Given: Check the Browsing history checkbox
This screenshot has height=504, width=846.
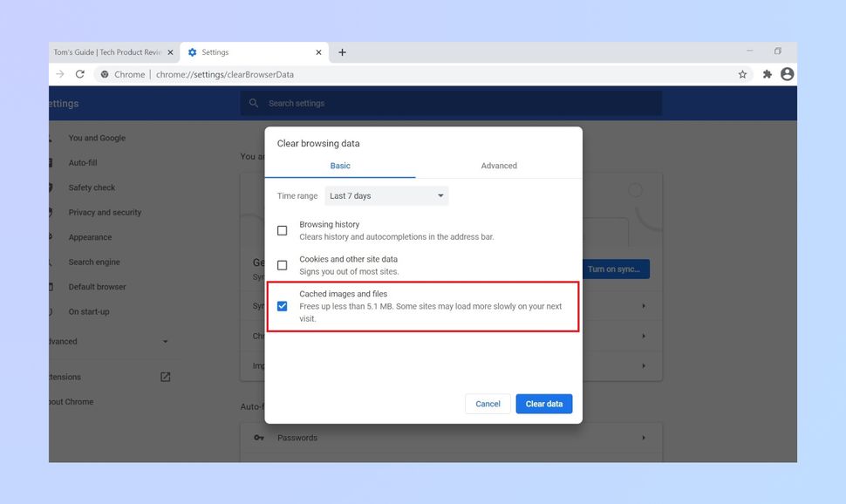Looking at the screenshot, I should (x=283, y=229).
